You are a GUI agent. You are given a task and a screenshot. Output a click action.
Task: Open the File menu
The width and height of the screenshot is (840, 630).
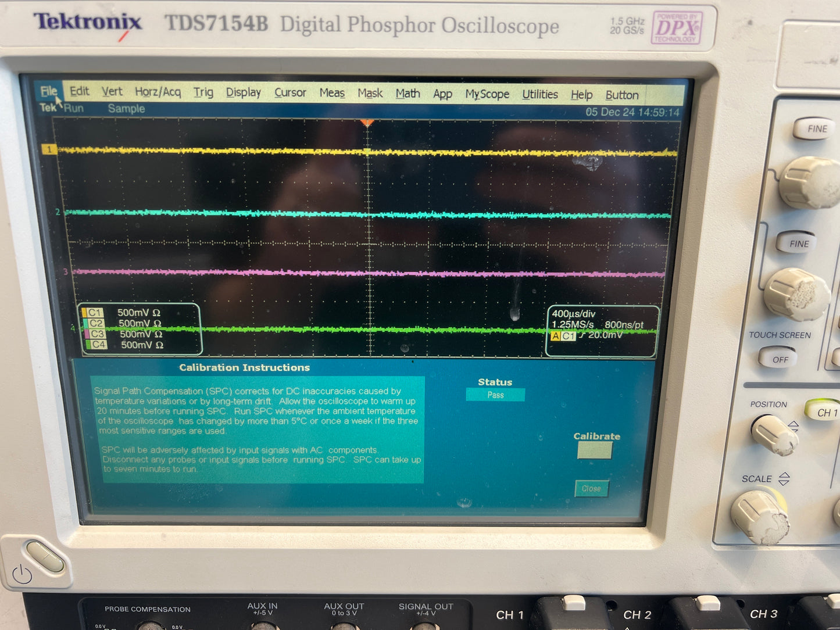(49, 91)
